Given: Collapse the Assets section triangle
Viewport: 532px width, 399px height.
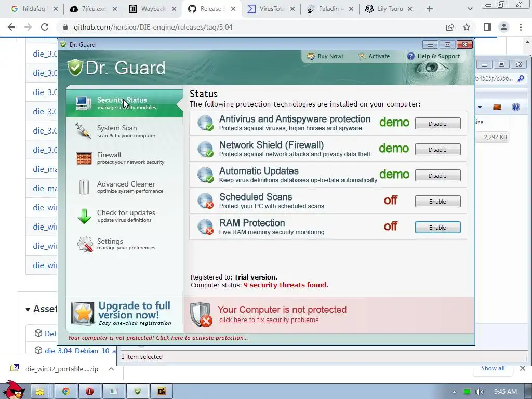Looking at the screenshot, I should [x=28, y=309].
